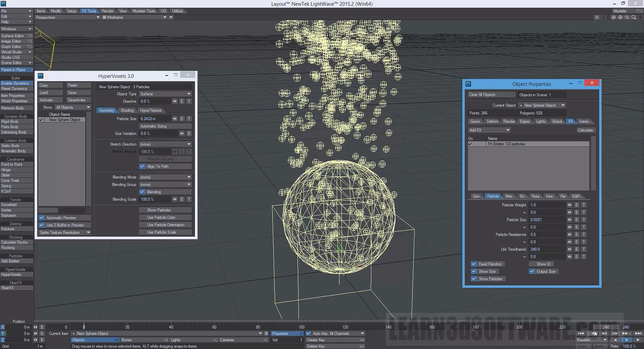The width and height of the screenshot is (644, 349).
Task: Toggle the Z axis channel button
Action: click(x=3, y=340)
